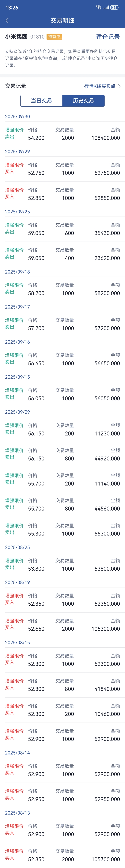Open 建仓记录 link

coord(108,37)
